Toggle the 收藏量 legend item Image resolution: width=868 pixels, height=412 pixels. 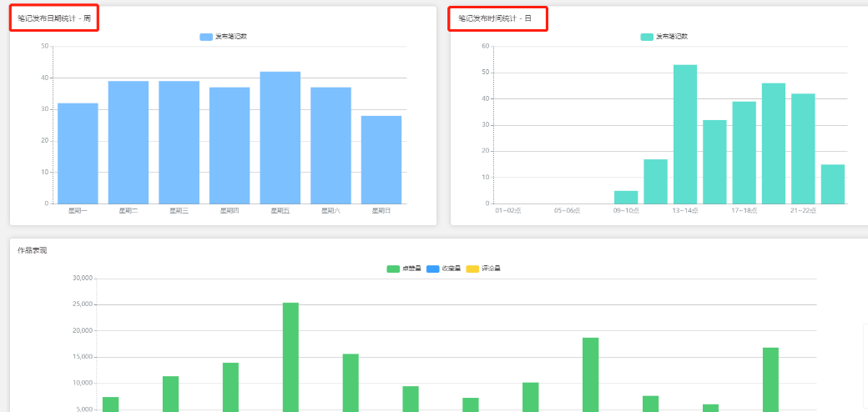444,269
